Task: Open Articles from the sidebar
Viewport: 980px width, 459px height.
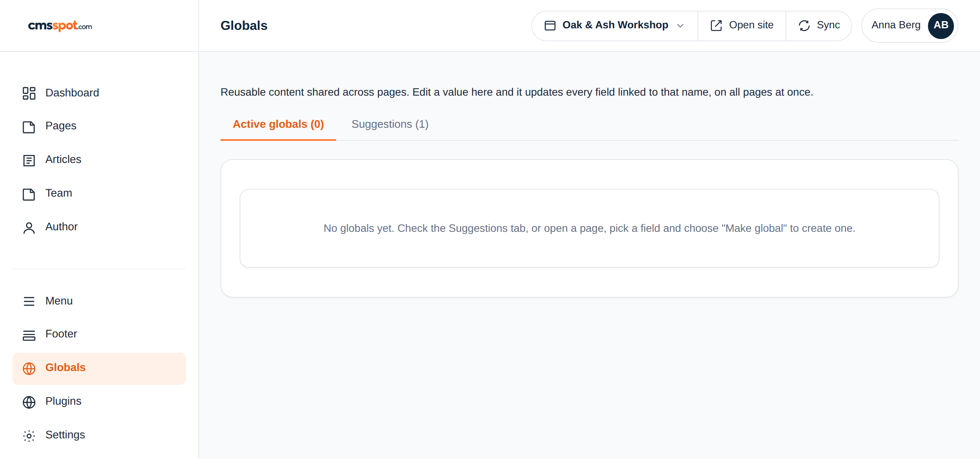Action: pyautogui.click(x=99, y=160)
